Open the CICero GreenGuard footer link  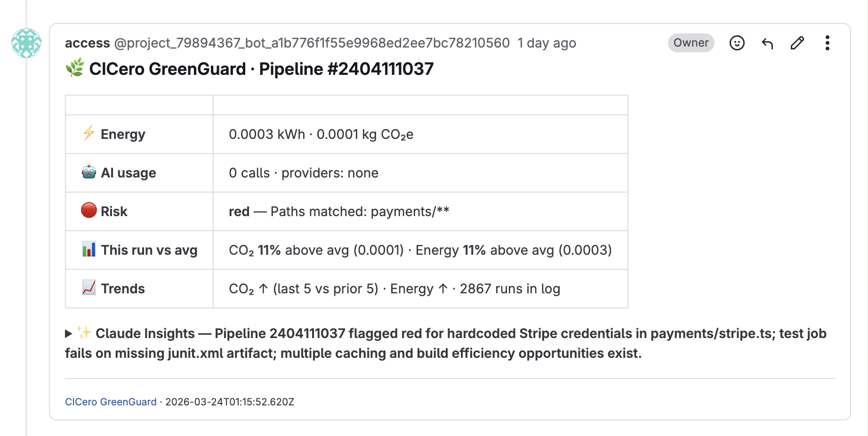click(111, 402)
